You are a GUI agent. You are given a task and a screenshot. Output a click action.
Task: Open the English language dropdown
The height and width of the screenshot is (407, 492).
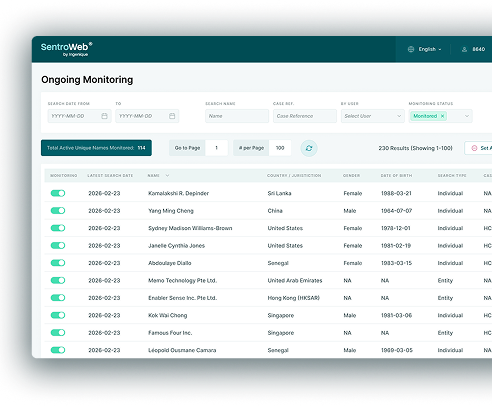coord(430,49)
